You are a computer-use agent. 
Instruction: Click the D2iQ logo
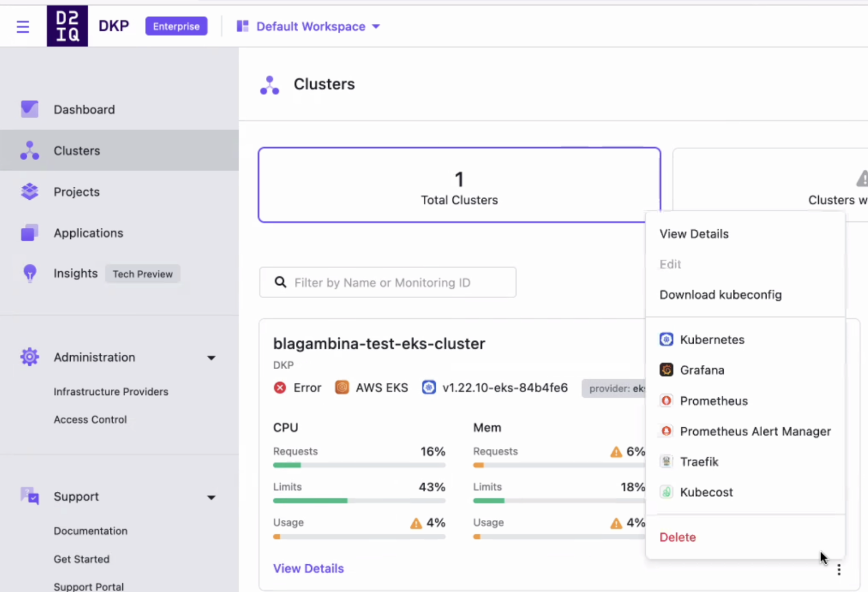point(67,26)
